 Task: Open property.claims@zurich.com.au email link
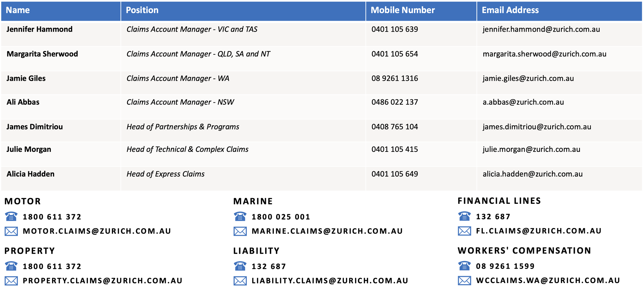tap(103, 281)
